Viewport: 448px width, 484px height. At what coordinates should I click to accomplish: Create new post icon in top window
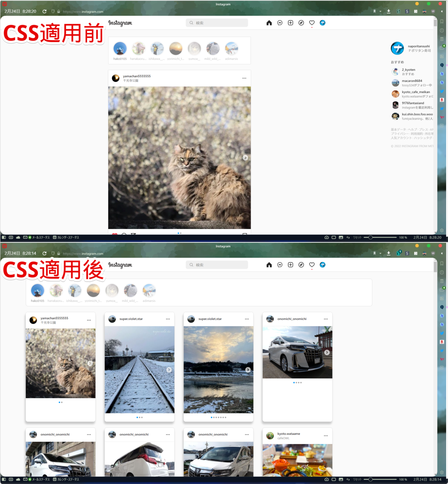290,23
